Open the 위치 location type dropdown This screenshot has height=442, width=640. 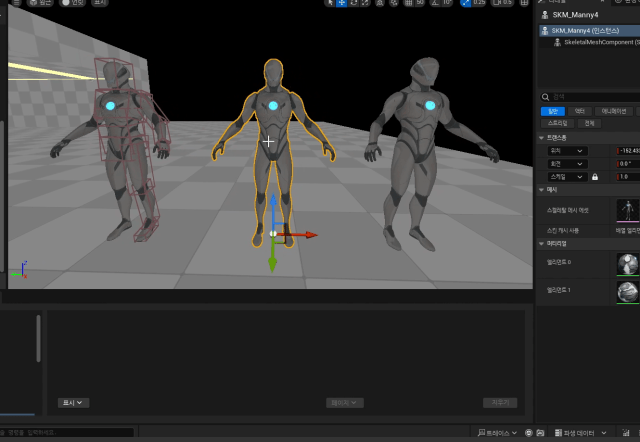[x=567, y=151]
